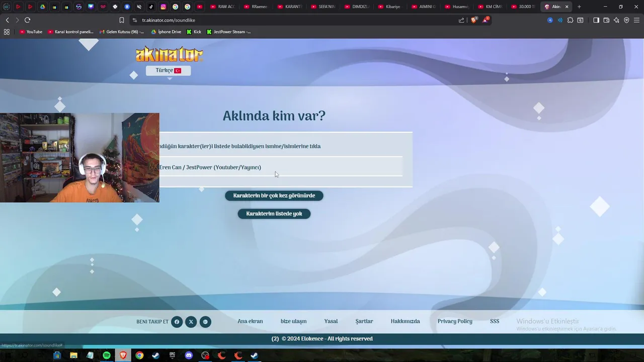Viewport: 644px width, 362px height.
Task: Open the YouTube bookmark
Action: [31, 32]
